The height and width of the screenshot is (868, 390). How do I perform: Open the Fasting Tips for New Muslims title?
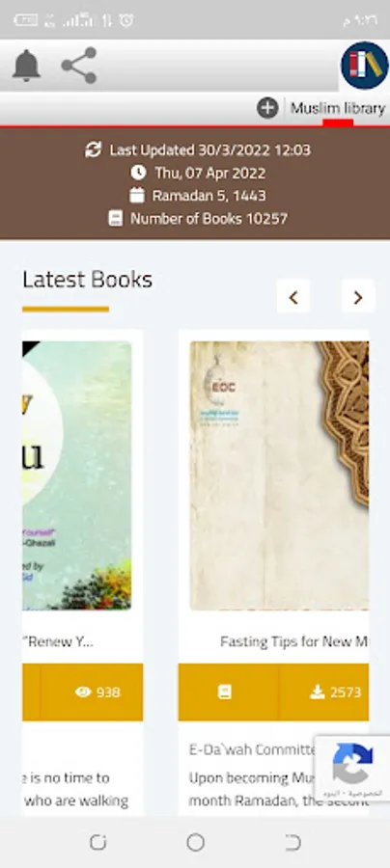click(x=294, y=641)
